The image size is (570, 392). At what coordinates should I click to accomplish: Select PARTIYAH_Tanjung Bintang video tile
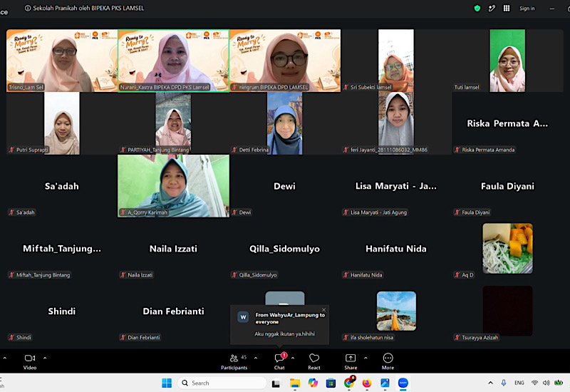coord(173,123)
